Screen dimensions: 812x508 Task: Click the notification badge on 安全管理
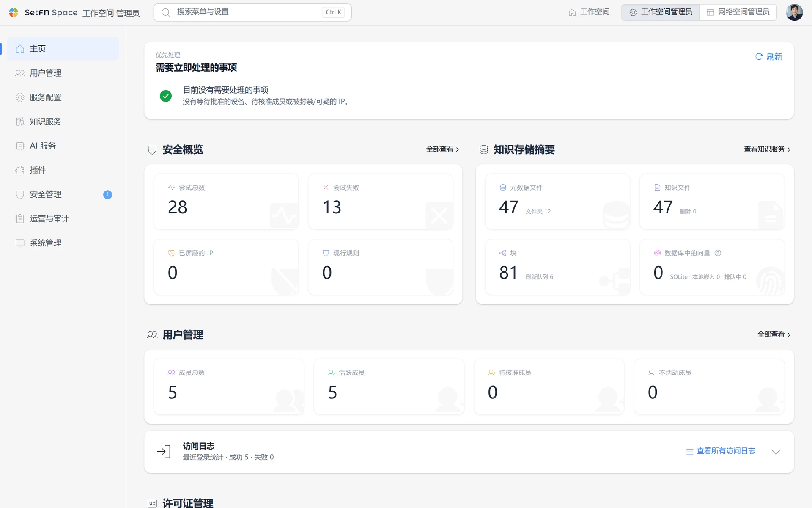(107, 195)
